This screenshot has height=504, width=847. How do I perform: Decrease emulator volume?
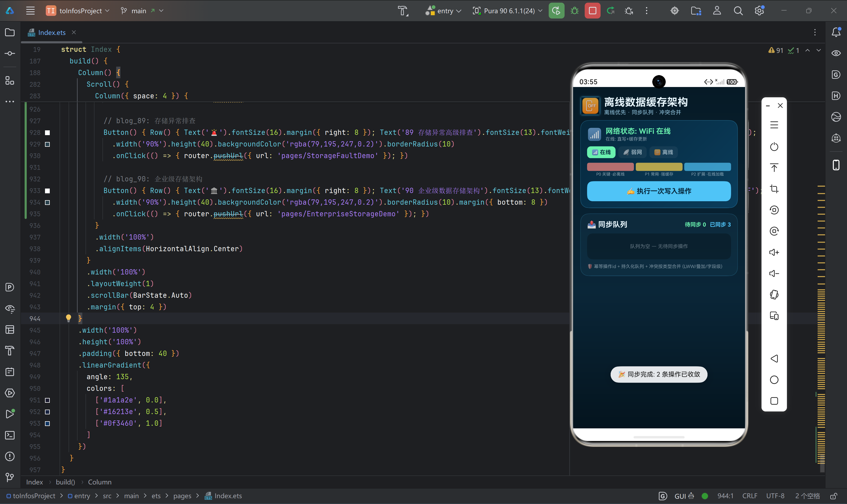pos(774,273)
